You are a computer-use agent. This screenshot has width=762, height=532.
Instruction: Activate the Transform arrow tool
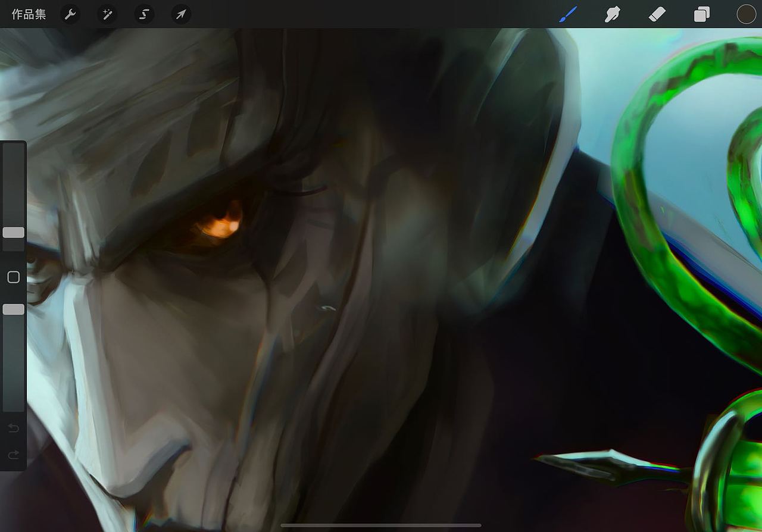pos(181,14)
